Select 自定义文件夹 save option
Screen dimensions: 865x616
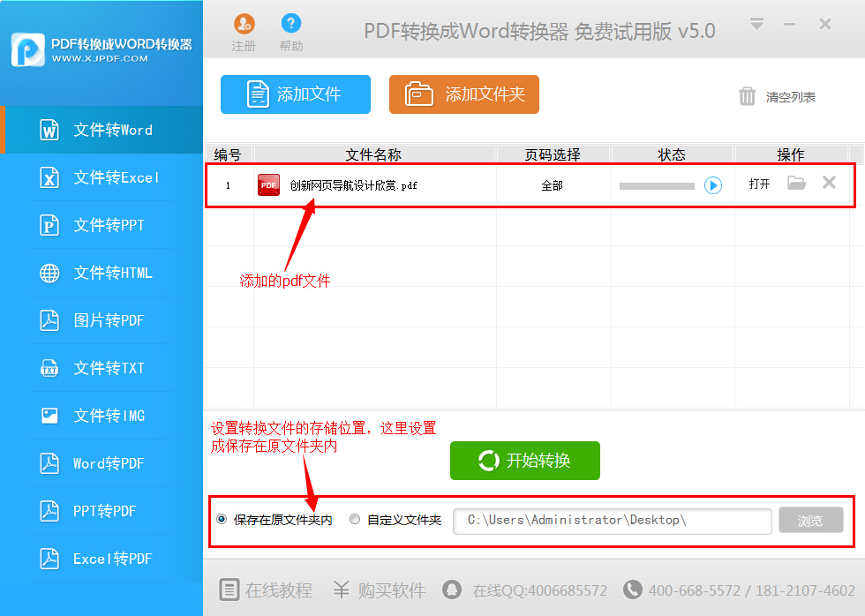coord(354,520)
